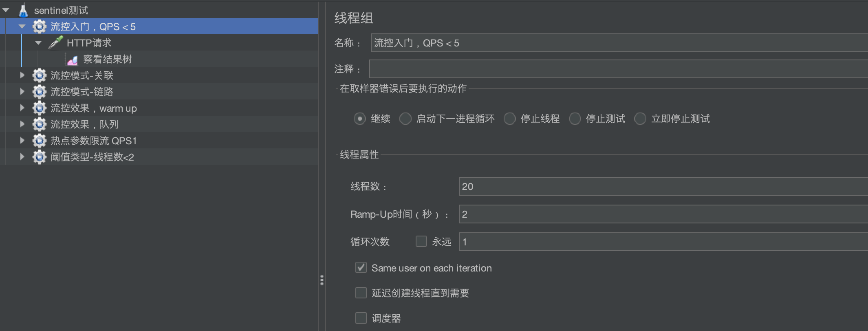
Task: Collapse the HTTP请求 tree node
Action: tap(38, 42)
